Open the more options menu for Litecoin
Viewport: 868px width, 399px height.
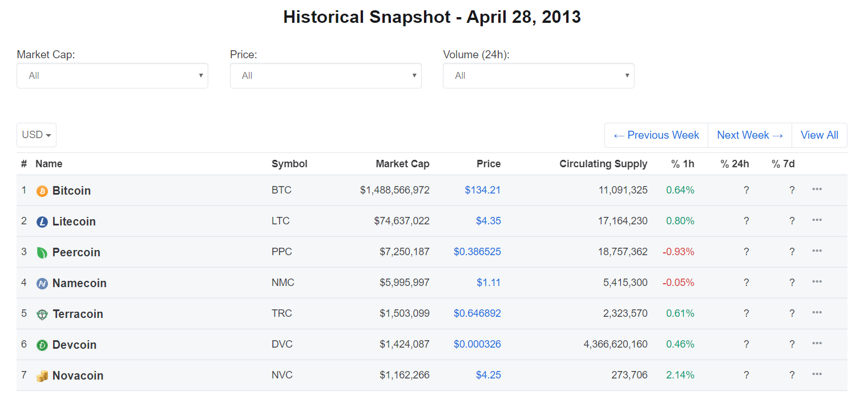817,220
